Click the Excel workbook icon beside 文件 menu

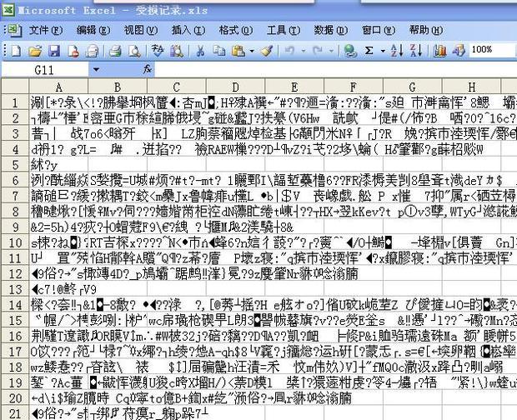pyautogui.click(x=14, y=30)
